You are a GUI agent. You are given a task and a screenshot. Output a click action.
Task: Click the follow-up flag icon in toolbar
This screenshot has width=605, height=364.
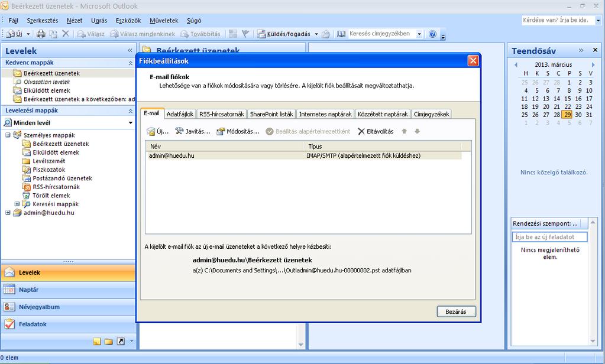pos(245,34)
